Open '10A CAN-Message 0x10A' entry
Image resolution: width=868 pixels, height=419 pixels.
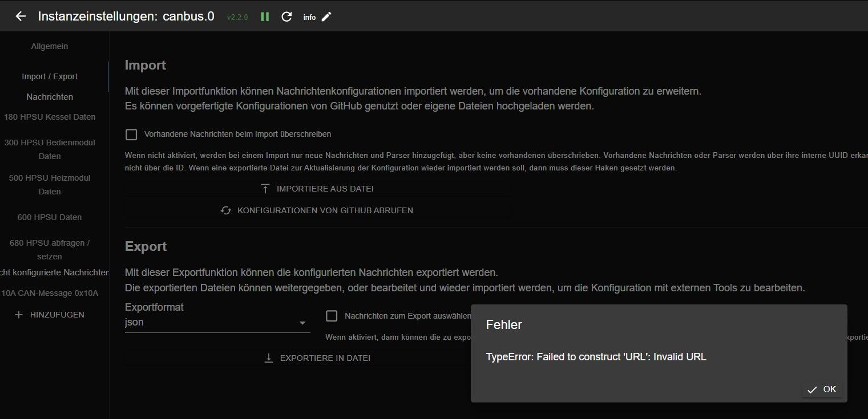tap(50, 293)
